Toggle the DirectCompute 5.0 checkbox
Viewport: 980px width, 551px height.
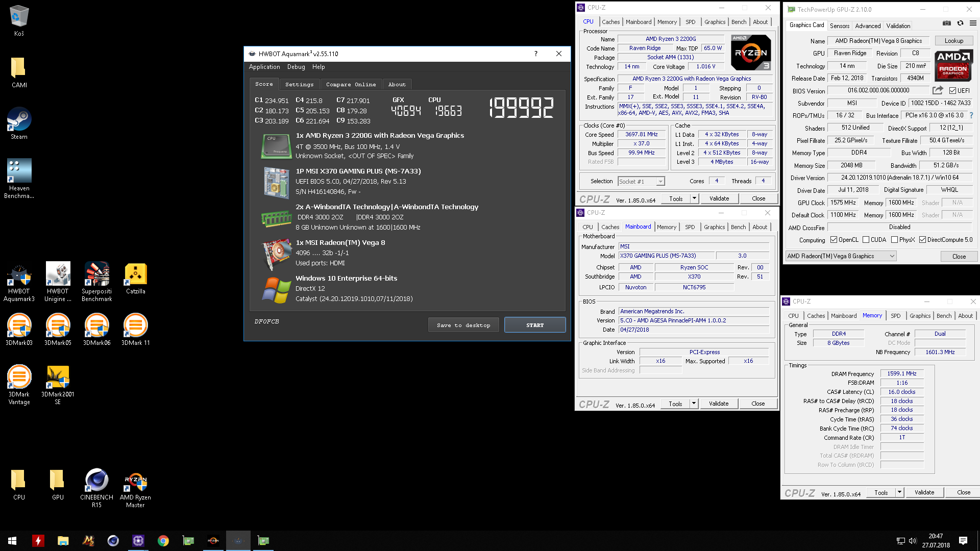pos(922,240)
